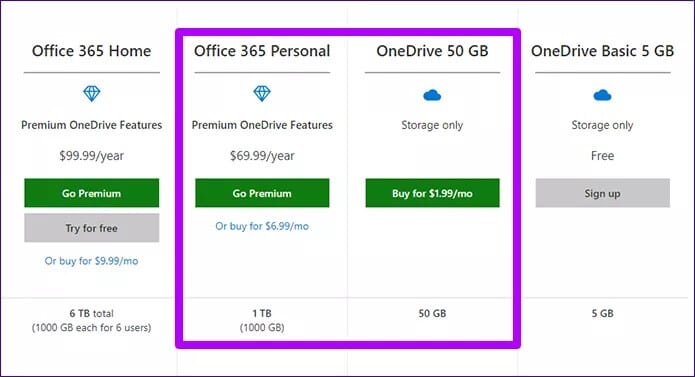Click the Sign up button

click(x=603, y=193)
